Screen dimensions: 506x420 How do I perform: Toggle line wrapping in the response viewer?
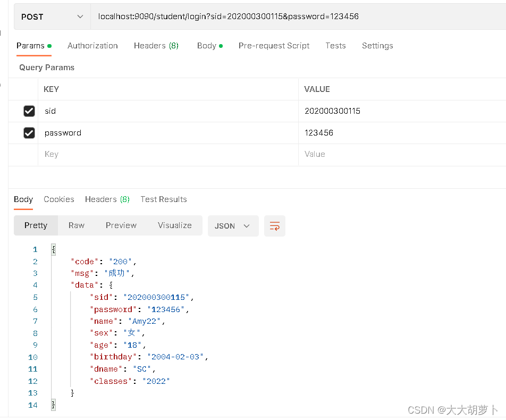(274, 225)
